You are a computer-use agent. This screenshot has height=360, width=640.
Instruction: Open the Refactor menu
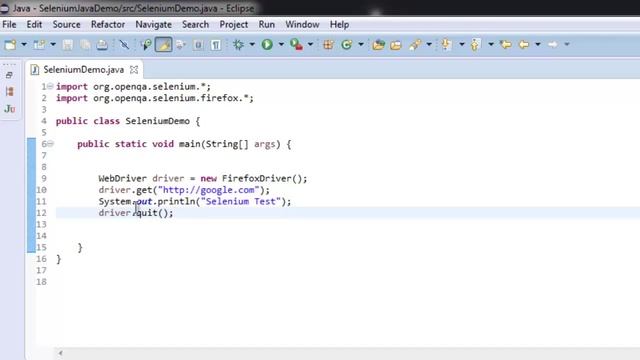pos(108,24)
